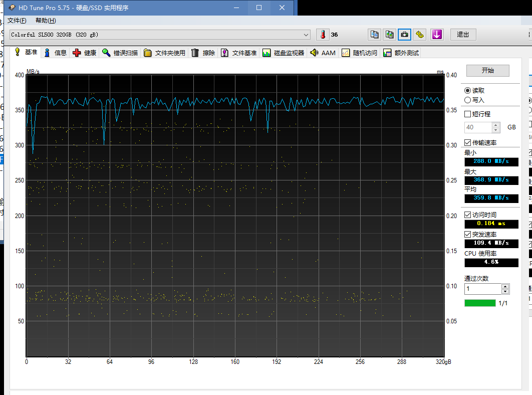Click the 退出 (Exit) button
Image resolution: width=532 pixels, height=395 pixels.
(463, 35)
